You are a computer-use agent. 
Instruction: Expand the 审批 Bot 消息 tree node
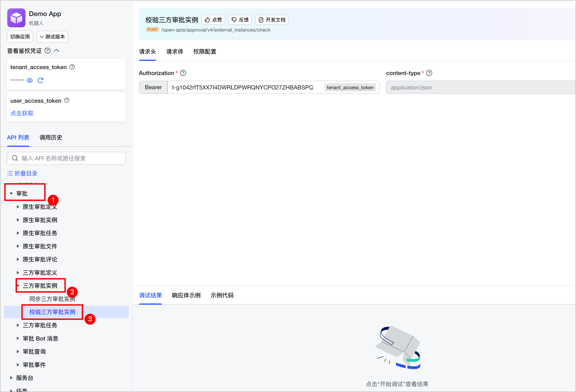click(18, 338)
